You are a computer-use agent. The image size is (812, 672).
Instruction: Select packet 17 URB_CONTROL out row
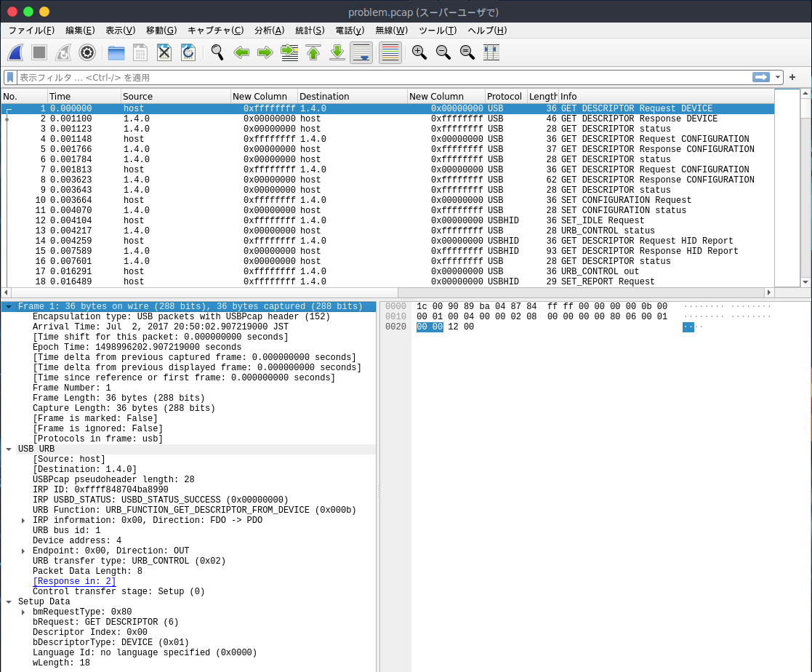pos(387,271)
